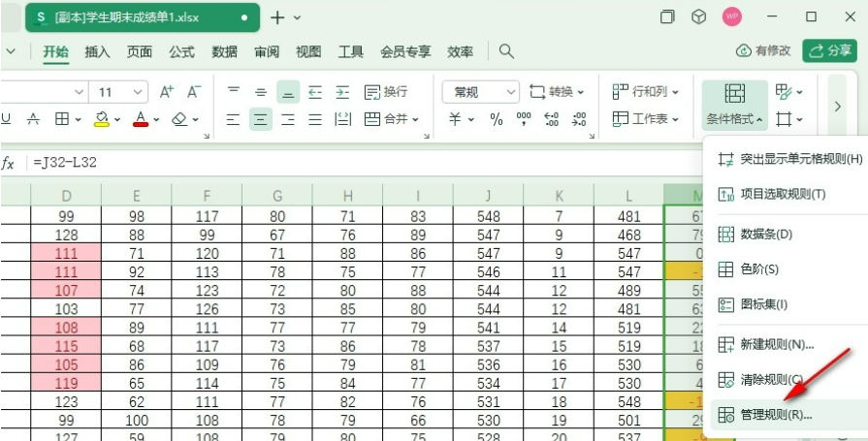Enable wrap text (换行)
The image size is (868, 441).
click(x=386, y=92)
